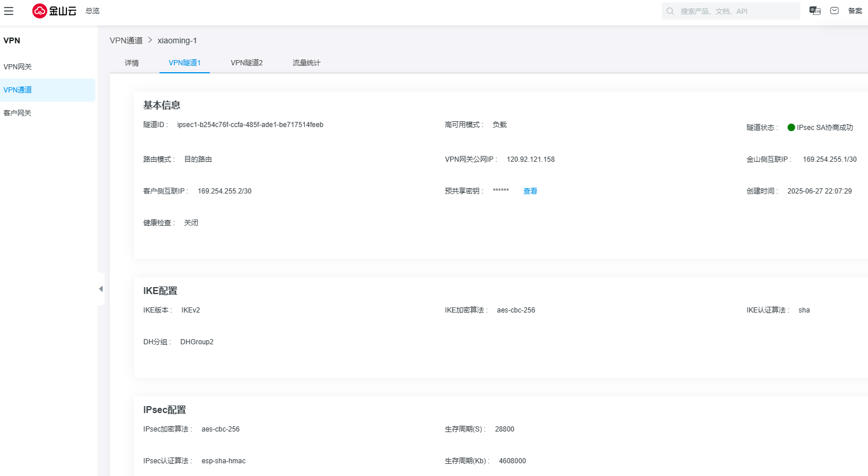Click 查看 to reveal the pre-shared key
The height and width of the screenshot is (476, 868).
(530, 191)
